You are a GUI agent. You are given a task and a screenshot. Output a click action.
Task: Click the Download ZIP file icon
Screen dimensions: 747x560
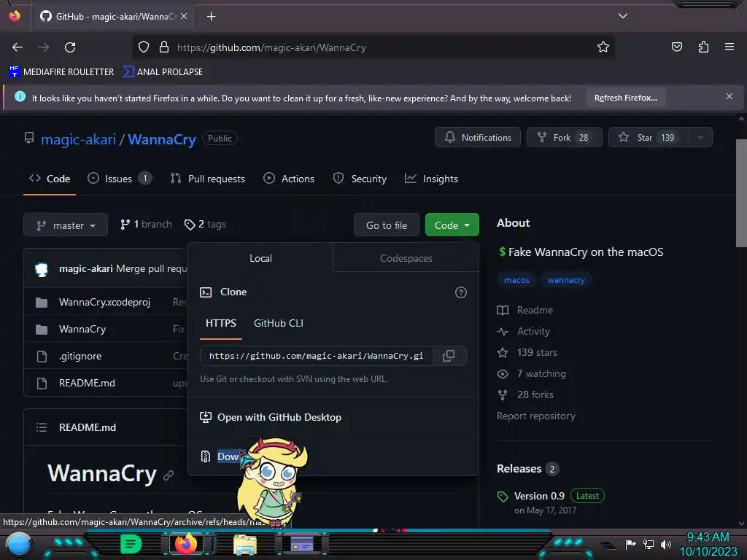(x=205, y=456)
